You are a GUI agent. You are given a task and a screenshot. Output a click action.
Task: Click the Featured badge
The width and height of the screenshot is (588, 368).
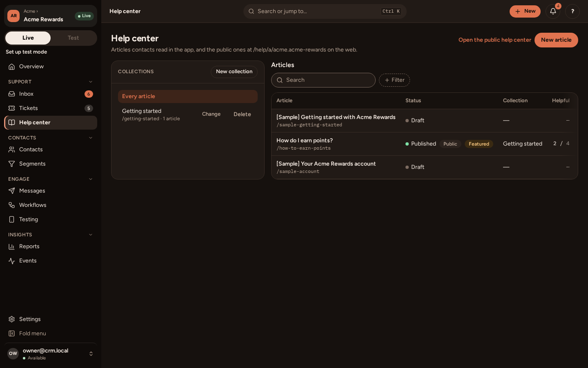click(x=479, y=144)
